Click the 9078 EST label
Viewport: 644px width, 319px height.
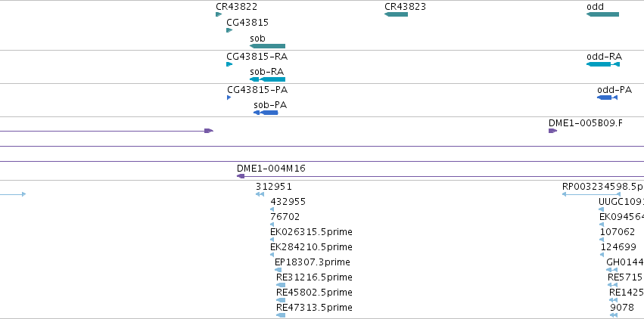[622, 308]
